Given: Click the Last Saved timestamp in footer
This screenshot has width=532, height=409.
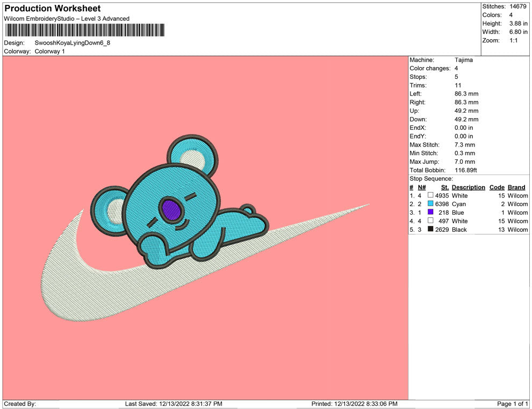Looking at the screenshot, I should [x=174, y=404].
